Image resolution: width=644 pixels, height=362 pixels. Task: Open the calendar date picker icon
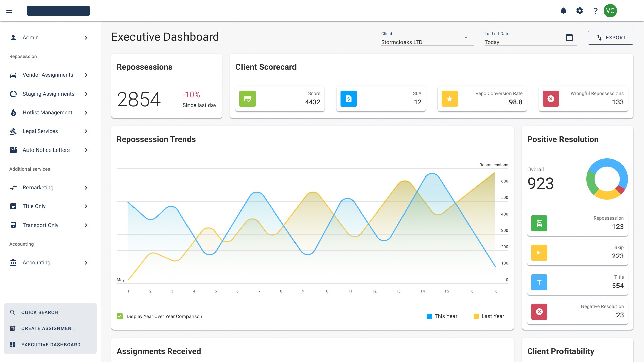pyautogui.click(x=569, y=38)
